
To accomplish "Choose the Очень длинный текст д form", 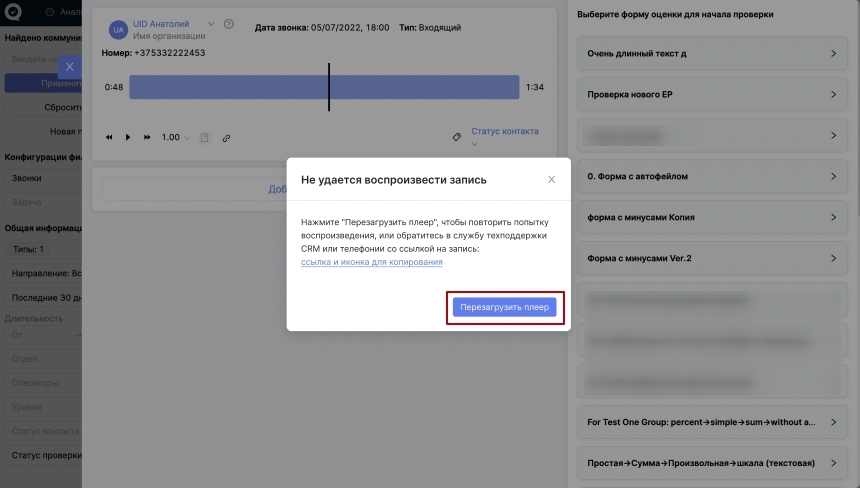I will pyautogui.click(x=711, y=53).
